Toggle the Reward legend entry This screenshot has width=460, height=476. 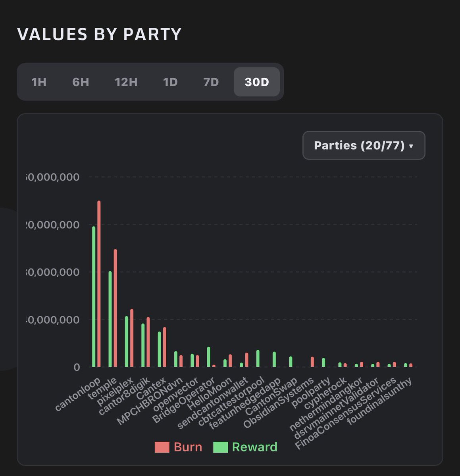pos(245,447)
